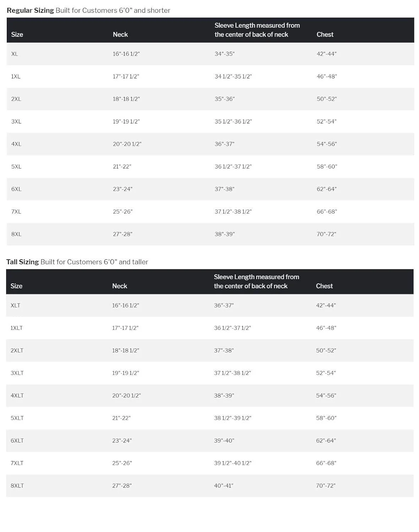Click the 7XL size label
419x532 pixels.
16,211
